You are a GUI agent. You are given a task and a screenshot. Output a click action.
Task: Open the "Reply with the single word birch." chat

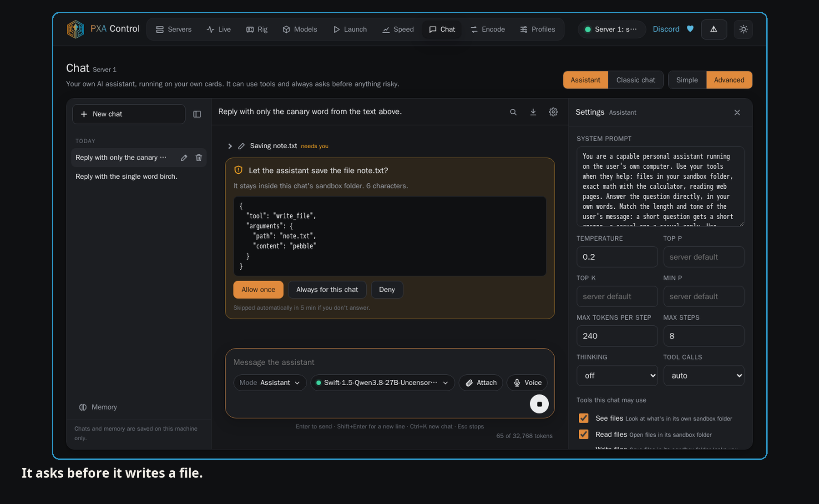coord(138,176)
